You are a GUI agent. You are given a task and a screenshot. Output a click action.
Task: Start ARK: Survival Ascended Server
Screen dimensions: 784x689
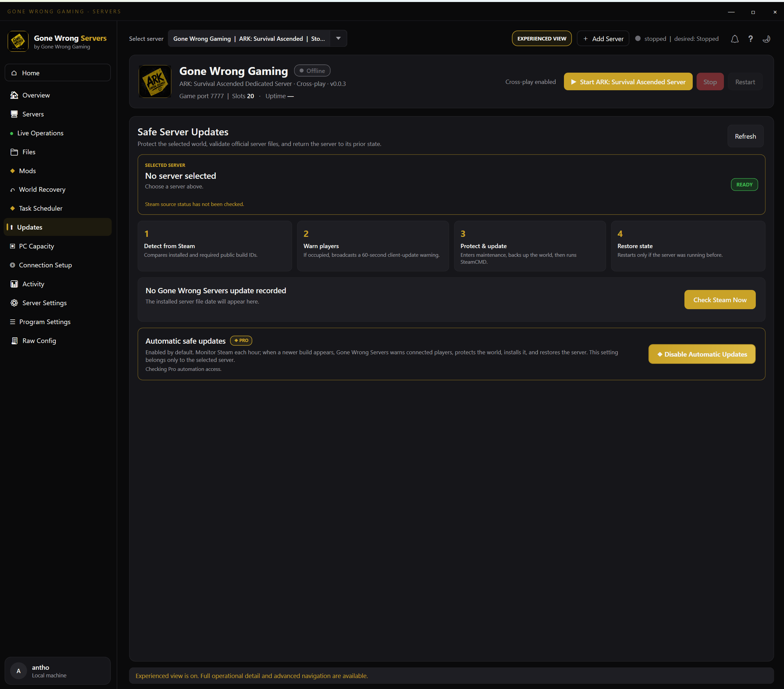[x=628, y=82]
